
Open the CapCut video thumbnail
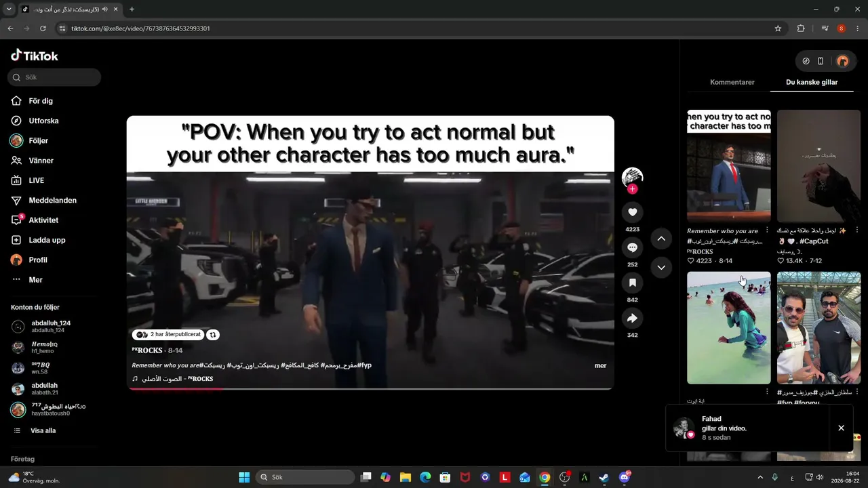point(818,166)
